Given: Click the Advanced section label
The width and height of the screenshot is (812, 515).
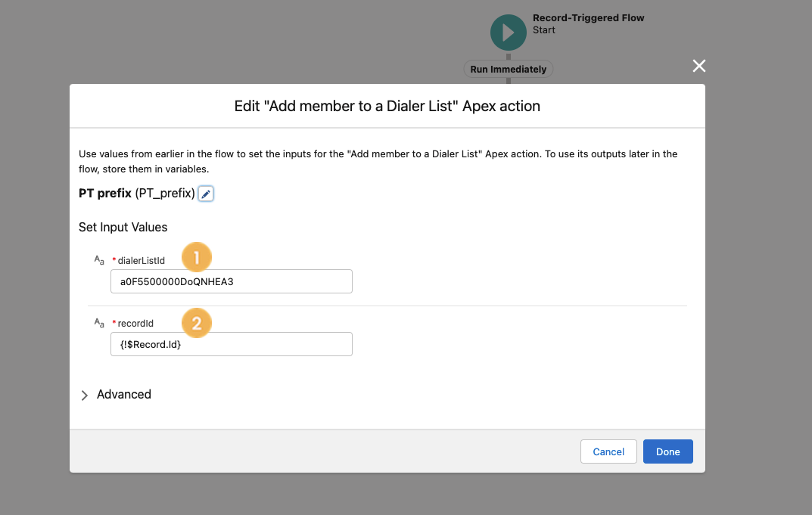Looking at the screenshot, I should tap(124, 395).
